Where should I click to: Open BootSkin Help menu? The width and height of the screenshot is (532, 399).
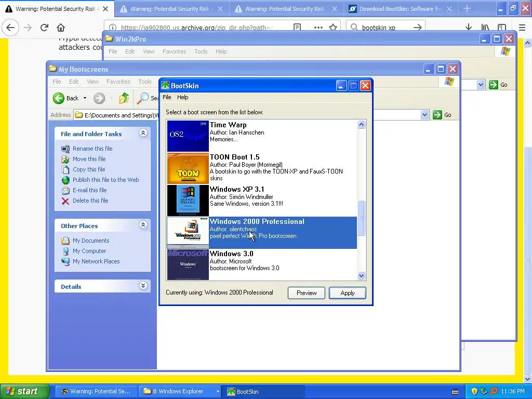(182, 97)
